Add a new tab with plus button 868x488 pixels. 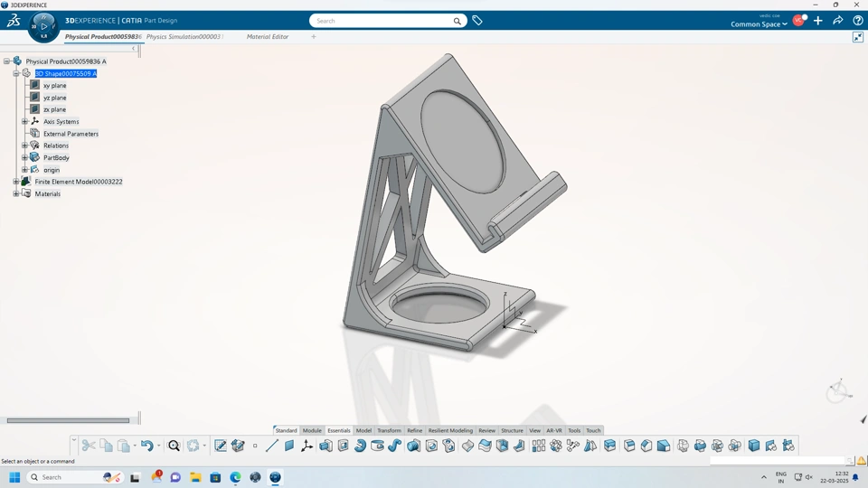tap(314, 36)
